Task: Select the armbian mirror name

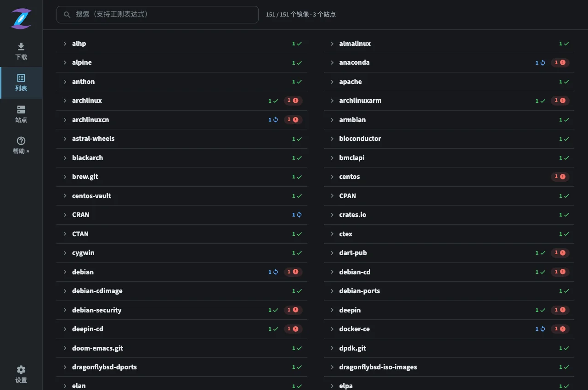Action: point(352,120)
